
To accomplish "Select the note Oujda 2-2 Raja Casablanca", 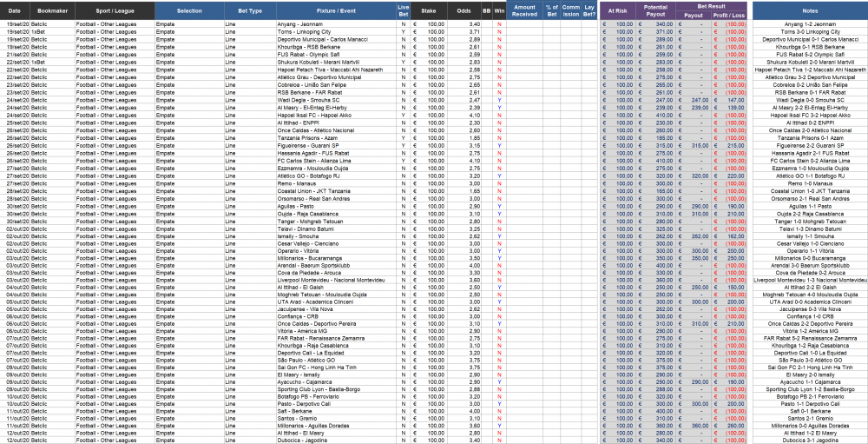I will [x=810, y=214].
